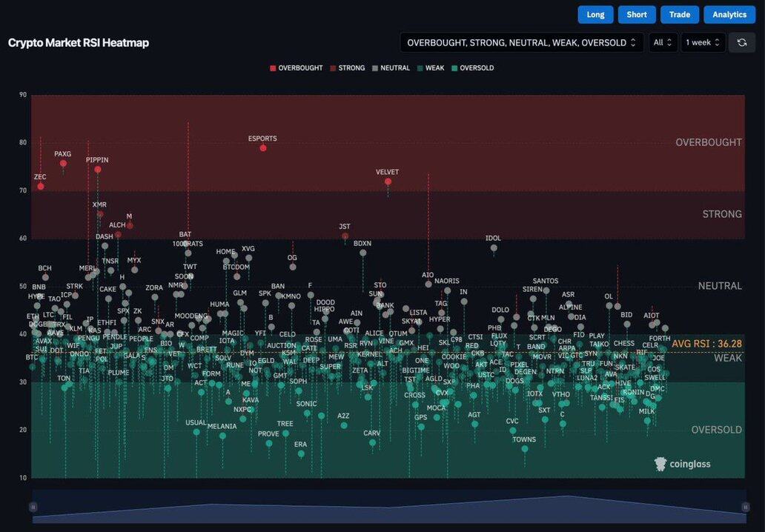The height and width of the screenshot is (532, 765).
Task: Toggle OVERBOUGHT series in legend
Action: point(297,68)
